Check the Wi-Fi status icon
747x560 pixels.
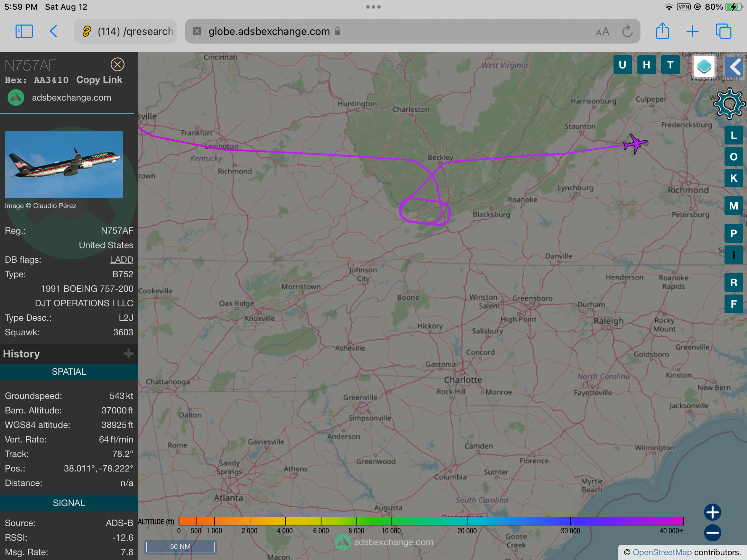click(669, 7)
